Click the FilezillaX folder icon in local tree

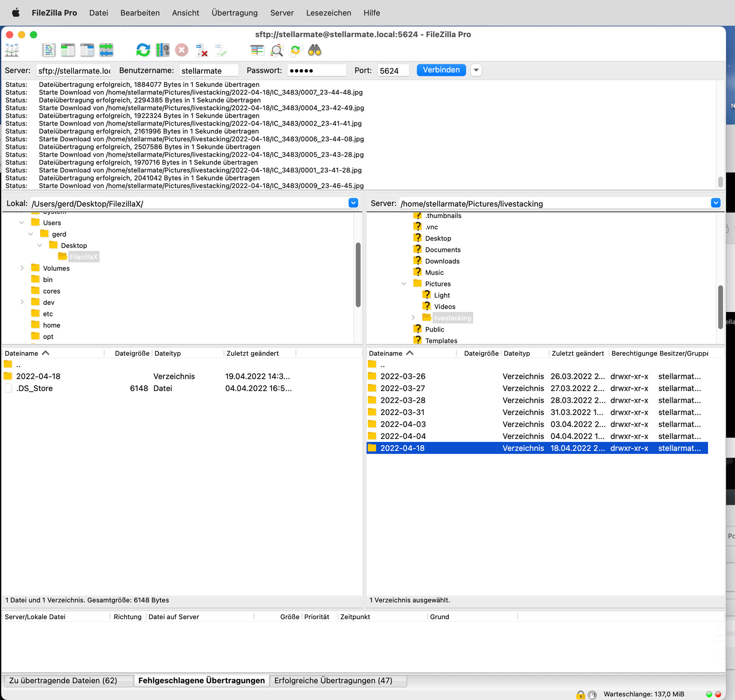click(x=62, y=256)
